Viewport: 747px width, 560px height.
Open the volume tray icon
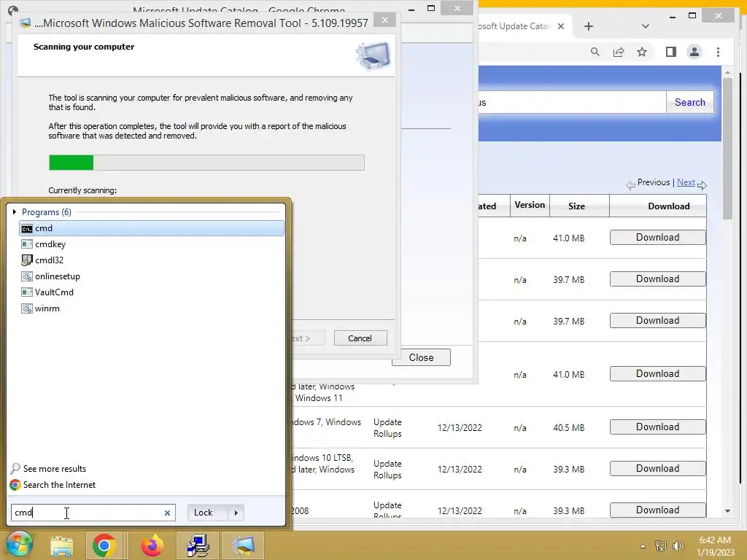coord(678,546)
